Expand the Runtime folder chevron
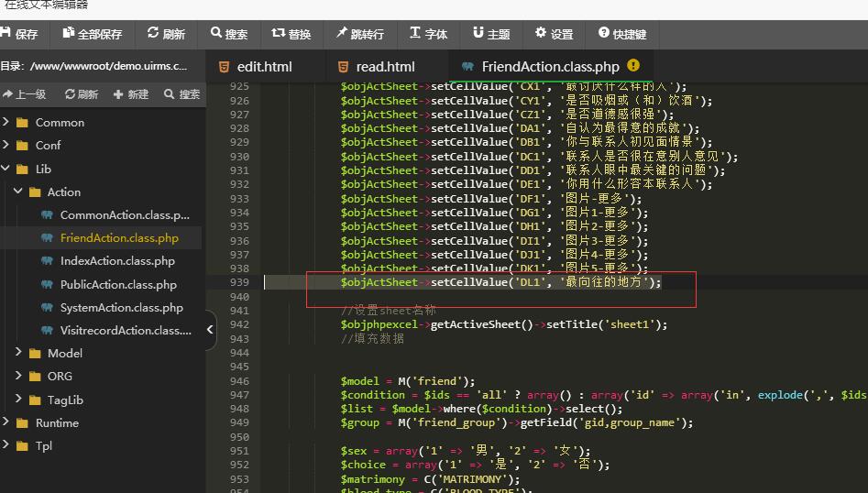Image resolution: width=868 pixels, height=493 pixels. point(5,422)
